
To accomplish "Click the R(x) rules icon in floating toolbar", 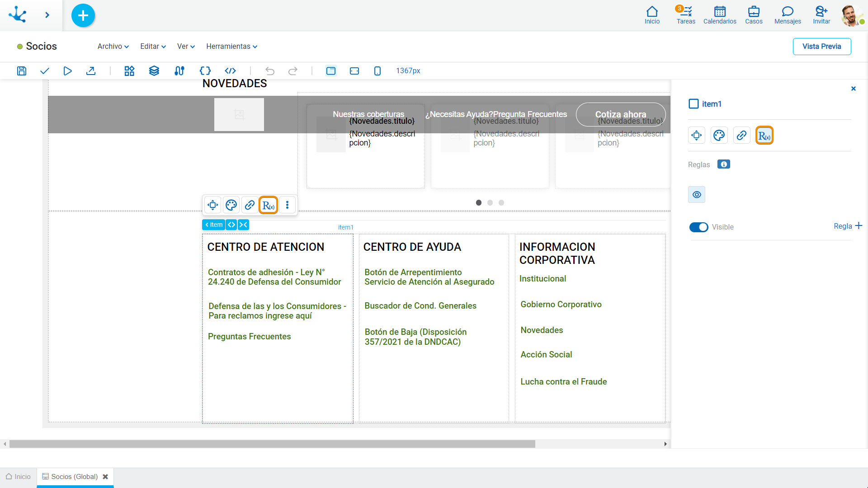I will pos(268,205).
